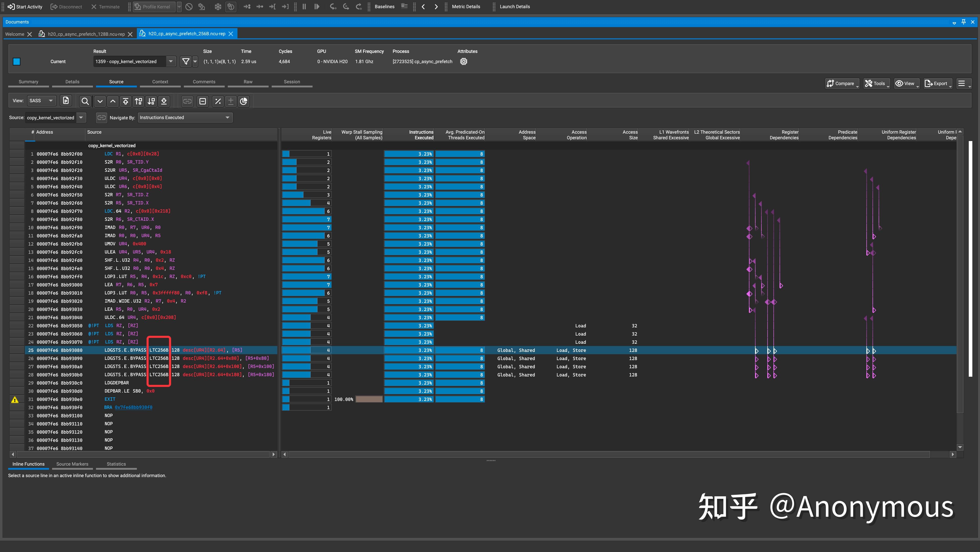980x552 pixels.
Task: Click the Terminate icon in the toolbar
Action: tap(94, 6)
